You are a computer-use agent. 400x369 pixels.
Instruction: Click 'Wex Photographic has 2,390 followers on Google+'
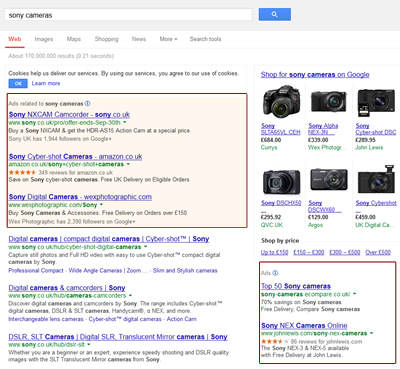pos(72,221)
